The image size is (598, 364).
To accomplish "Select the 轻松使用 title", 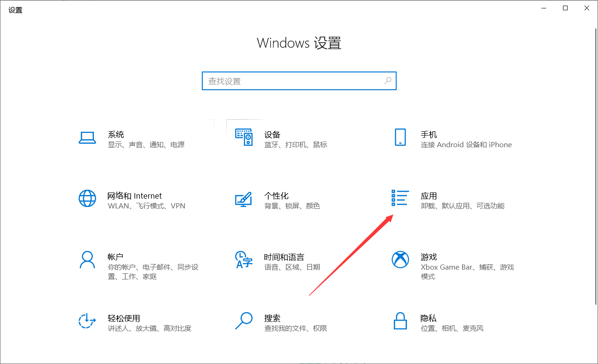I will (124, 318).
